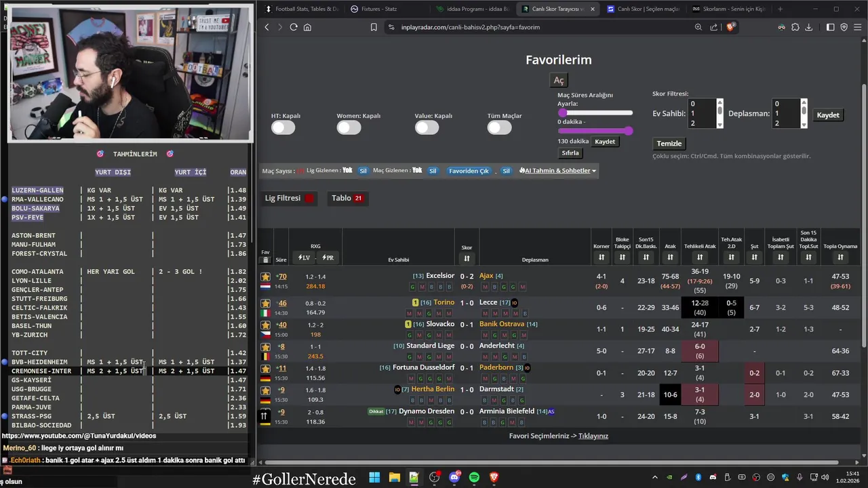Toggle the LV lightning filter button
Image resolution: width=868 pixels, height=488 pixels.
304,258
